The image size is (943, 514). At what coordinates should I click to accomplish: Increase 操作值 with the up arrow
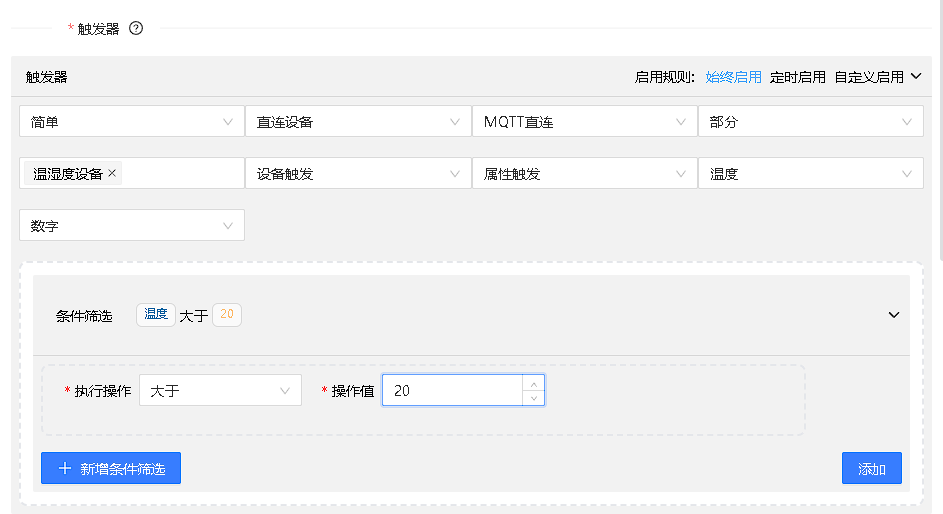click(x=534, y=383)
